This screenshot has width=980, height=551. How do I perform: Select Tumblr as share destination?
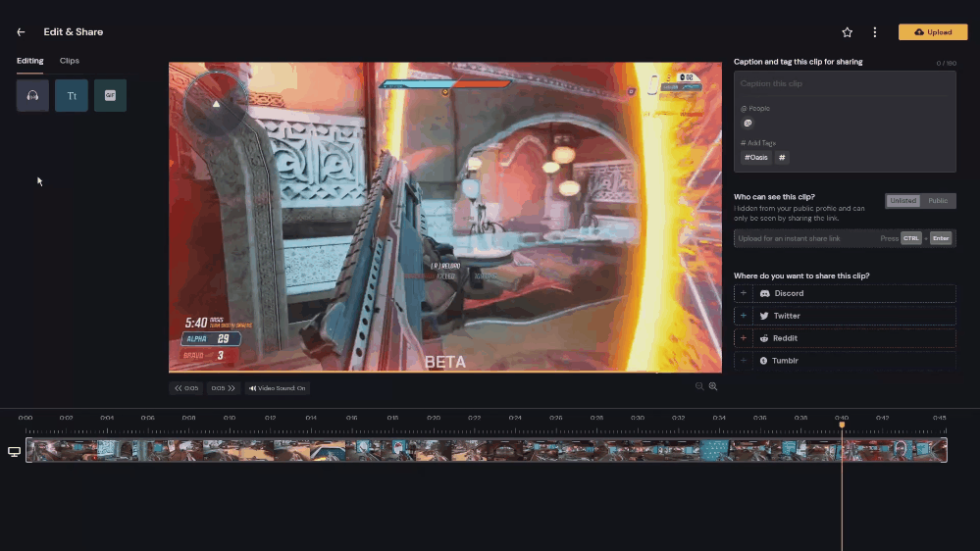(853, 361)
